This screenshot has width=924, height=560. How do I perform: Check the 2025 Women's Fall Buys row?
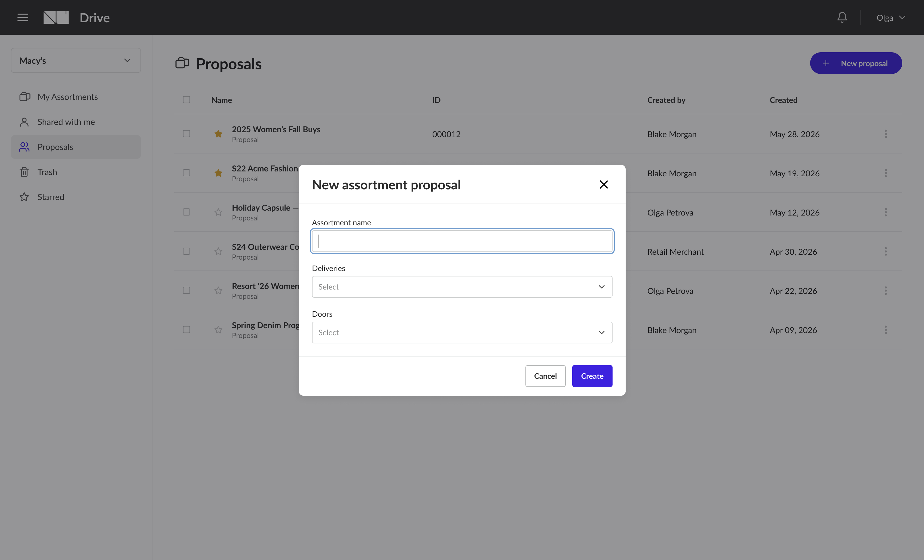pos(186,134)
